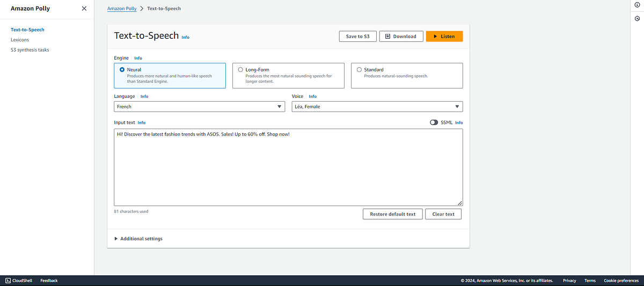The width and height of the screenshot is (644, 286).
Task: Close the Amazon Polly side navigation panel
Action: click(x=84, y=9)
